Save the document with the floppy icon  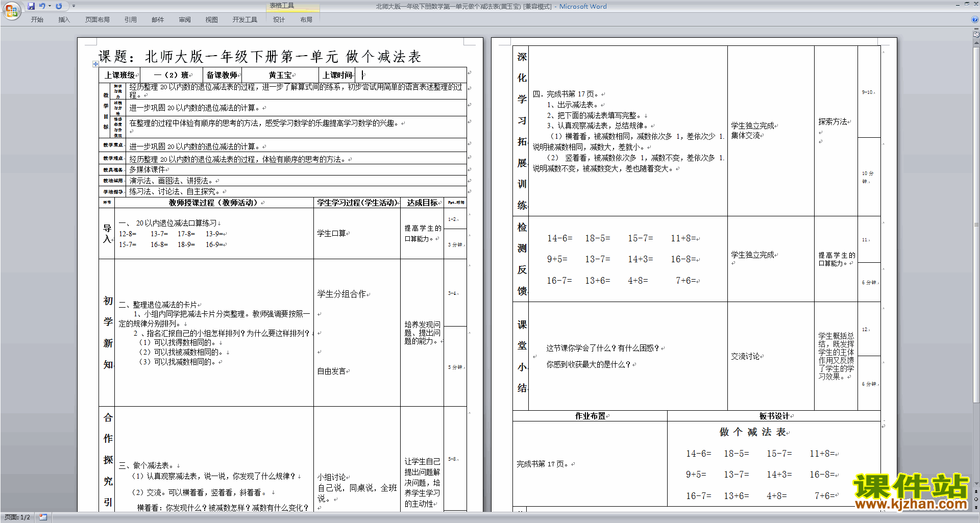(x=31, y=6)
